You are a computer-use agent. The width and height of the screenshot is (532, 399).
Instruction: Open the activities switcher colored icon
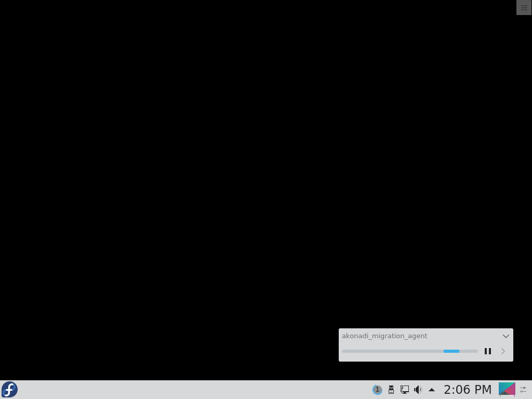(507, 389)
